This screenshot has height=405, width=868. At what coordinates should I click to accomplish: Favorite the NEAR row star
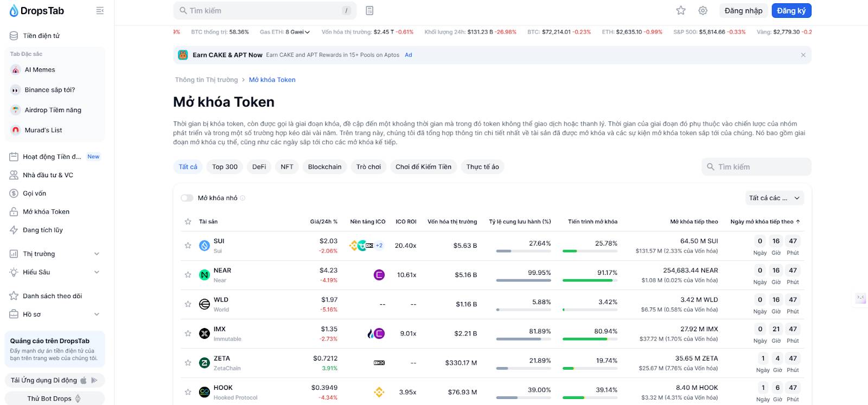click(x=188, y=275)
